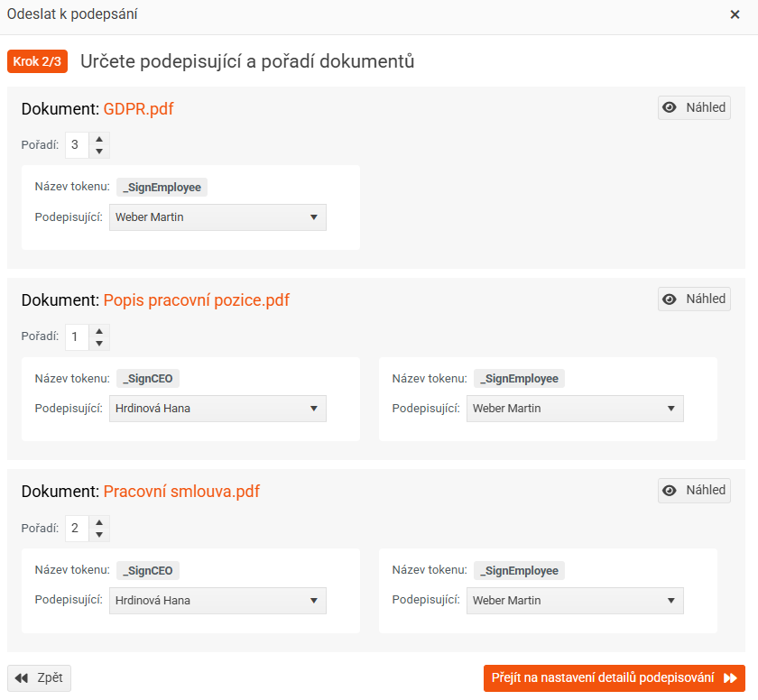The image size is (758, 700).
Task: Preview GDPR.pdf with Náhled button
Action: [694, 107]
